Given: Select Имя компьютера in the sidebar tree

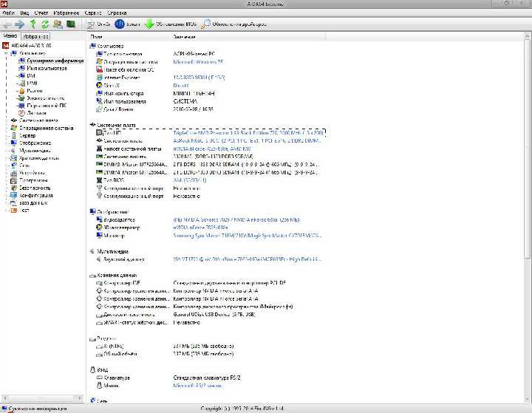Looking at the screenshot, I should pos(43,68).
